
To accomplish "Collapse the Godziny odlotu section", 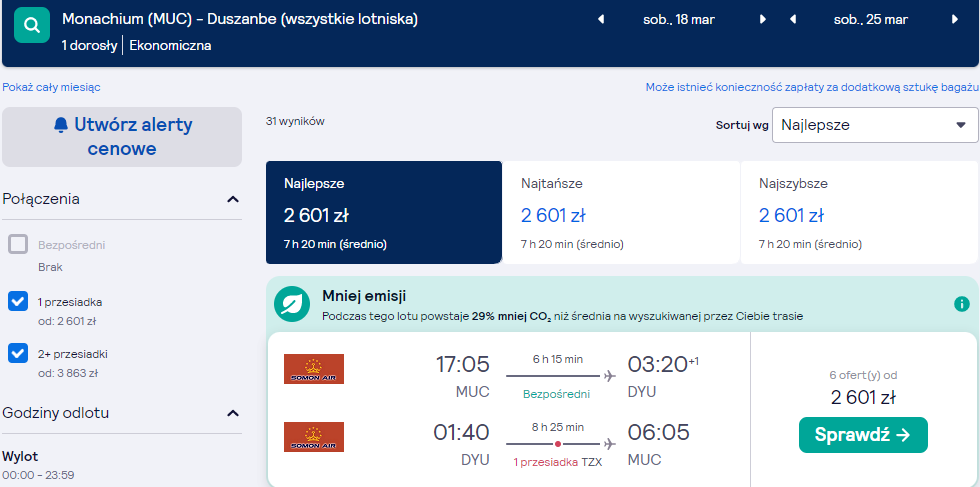I will (233, 413).
